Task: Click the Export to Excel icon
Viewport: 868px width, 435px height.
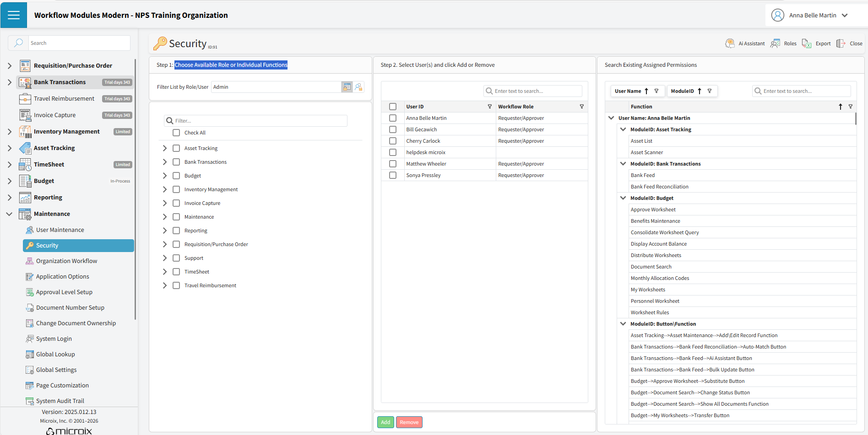Action: click(x=807, y=43)
